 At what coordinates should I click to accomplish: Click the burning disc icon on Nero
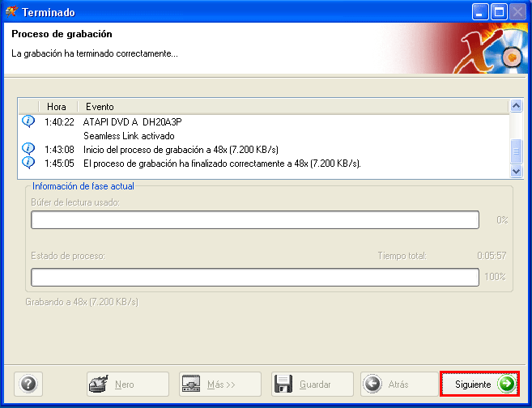tap(99, 384)
